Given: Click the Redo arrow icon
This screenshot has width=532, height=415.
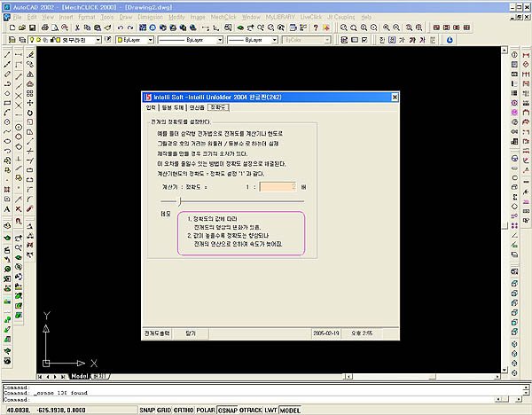Looking at the screenshot, I should click(x=130, y=27).
